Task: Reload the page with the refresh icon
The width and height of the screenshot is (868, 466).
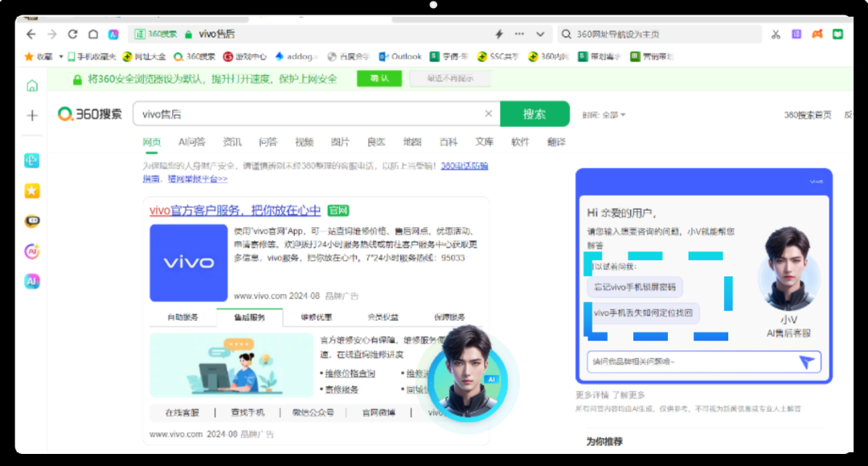Action: click(73, 35)
